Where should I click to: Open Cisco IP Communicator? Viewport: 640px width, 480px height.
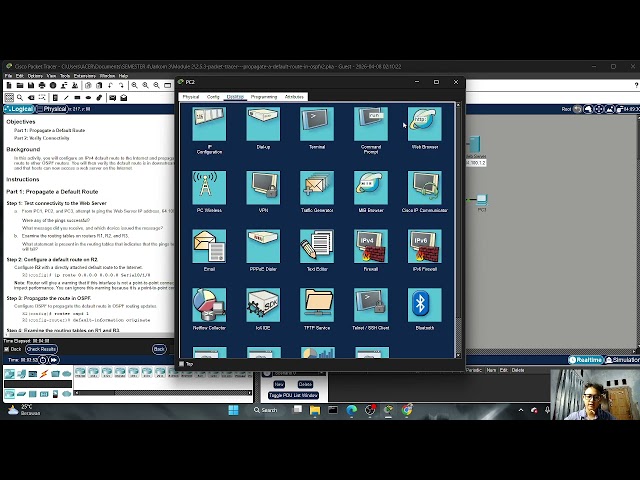click(424, 188)
